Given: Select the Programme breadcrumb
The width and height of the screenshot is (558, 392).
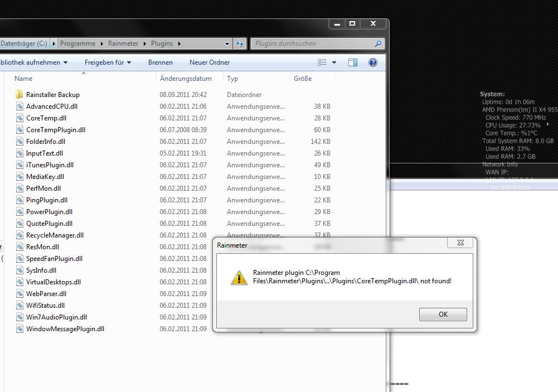Looking at the screenshot, I should (77, 43).
